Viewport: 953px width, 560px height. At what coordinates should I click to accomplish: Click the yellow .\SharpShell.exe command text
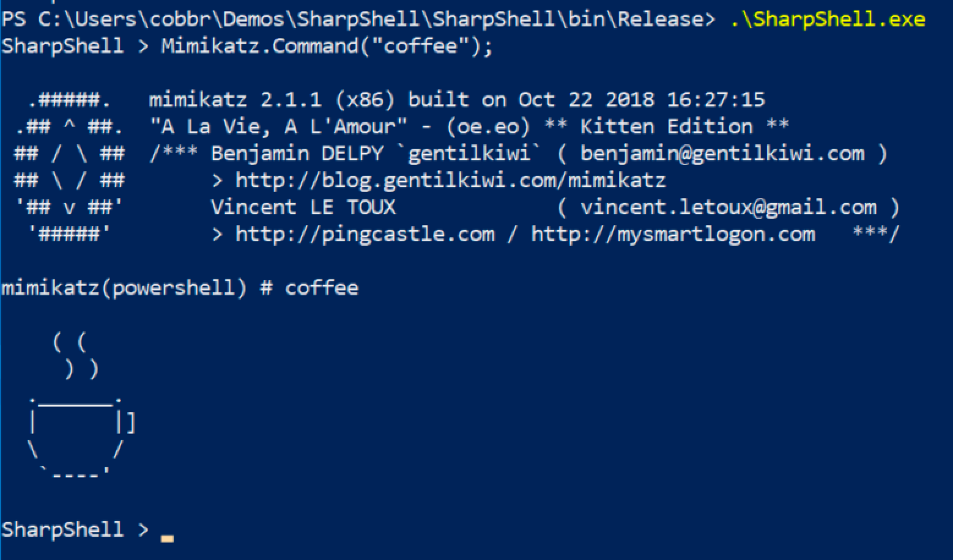(828, 19)
